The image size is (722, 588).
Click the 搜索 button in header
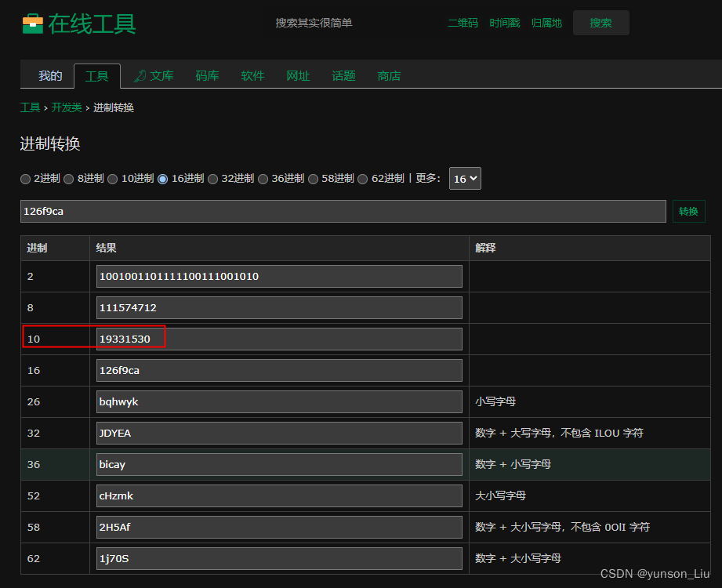(600, 23)
